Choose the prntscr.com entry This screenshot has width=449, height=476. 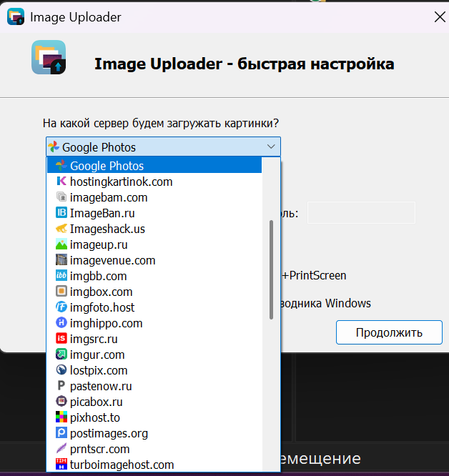point(154,449)
